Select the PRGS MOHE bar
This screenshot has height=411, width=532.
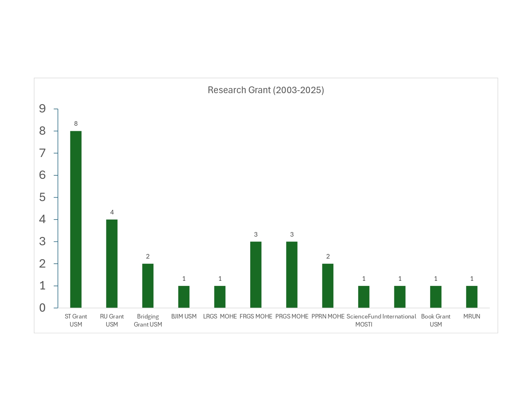[x=292, y=275]
